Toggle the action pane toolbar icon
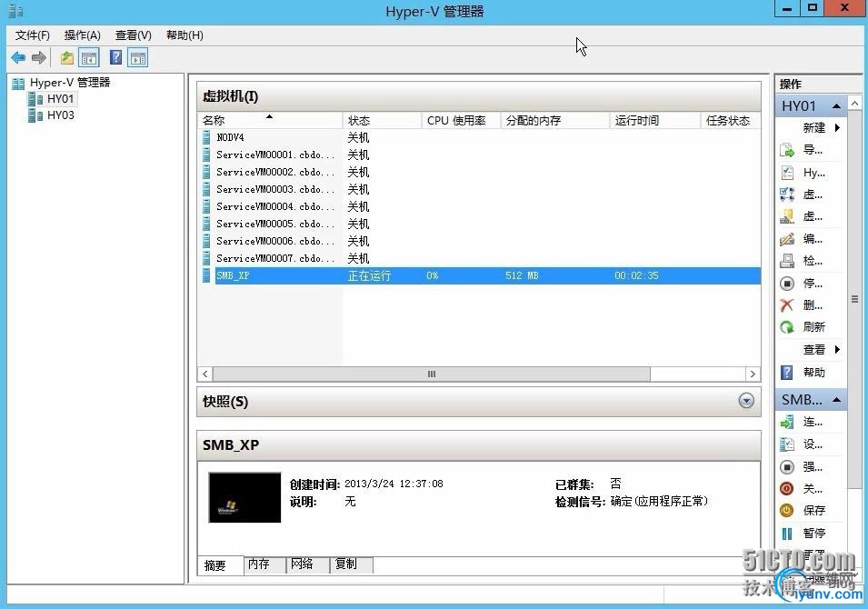The image size is (868, 609). click(x=138, y=57)
